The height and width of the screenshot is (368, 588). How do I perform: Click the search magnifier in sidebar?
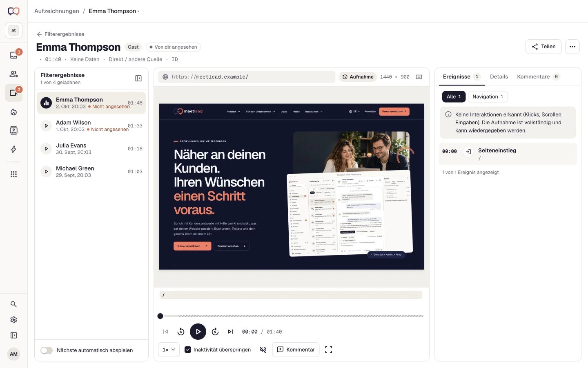point(13,304)
